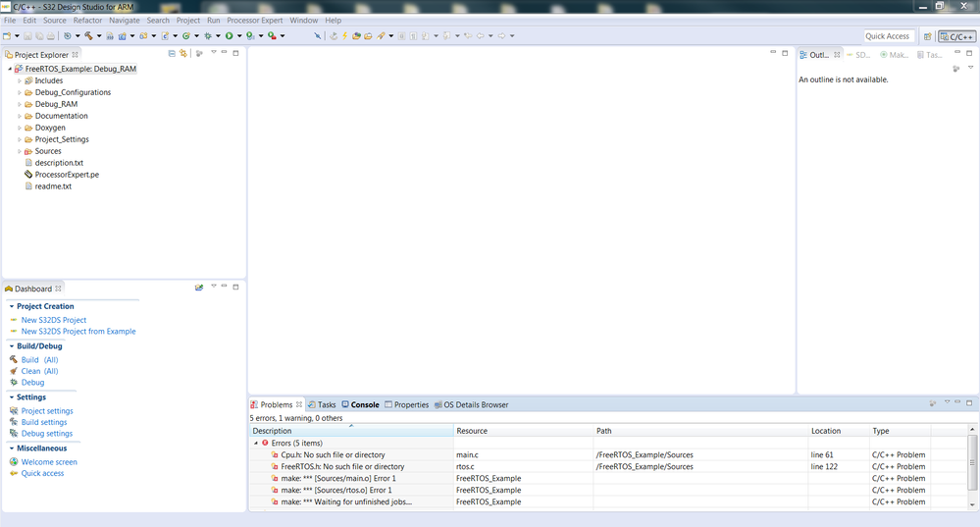This screenshot has height=527, width=980.
Task: Open the File menu
Action: tap(10, 20)
